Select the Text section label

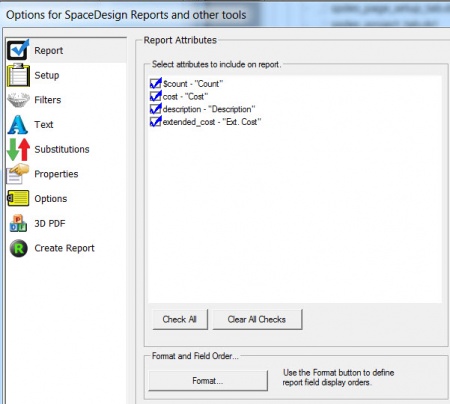click(44, 124)
